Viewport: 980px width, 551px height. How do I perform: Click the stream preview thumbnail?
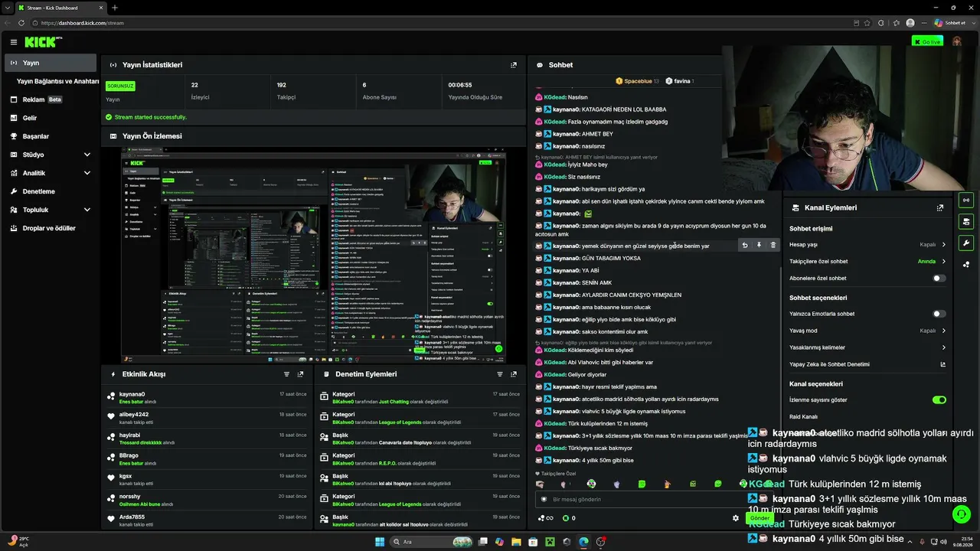[x=313, y=256]
